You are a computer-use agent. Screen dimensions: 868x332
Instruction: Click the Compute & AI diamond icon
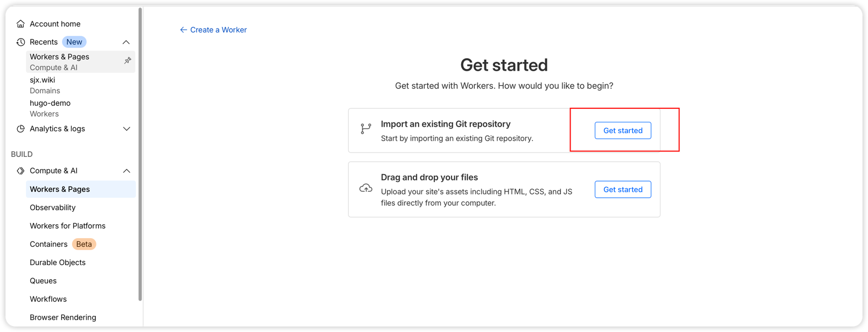point(20,171)
